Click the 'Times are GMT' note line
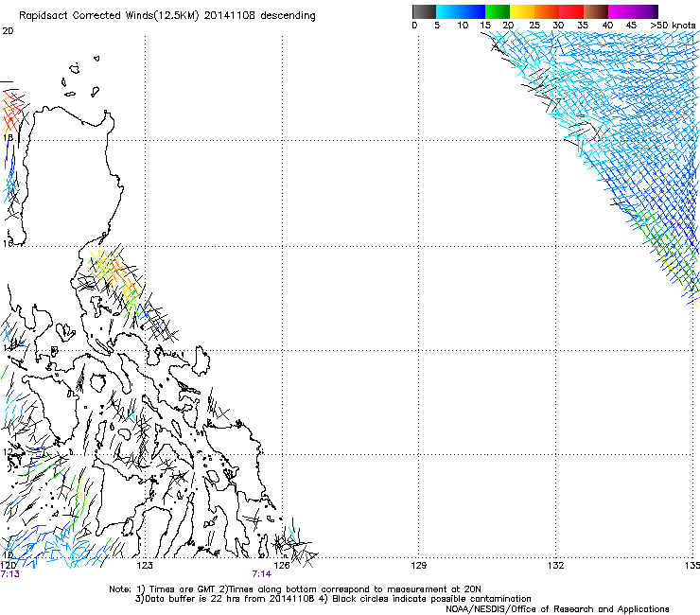700x615 pixels. click(x=295, y=589)
